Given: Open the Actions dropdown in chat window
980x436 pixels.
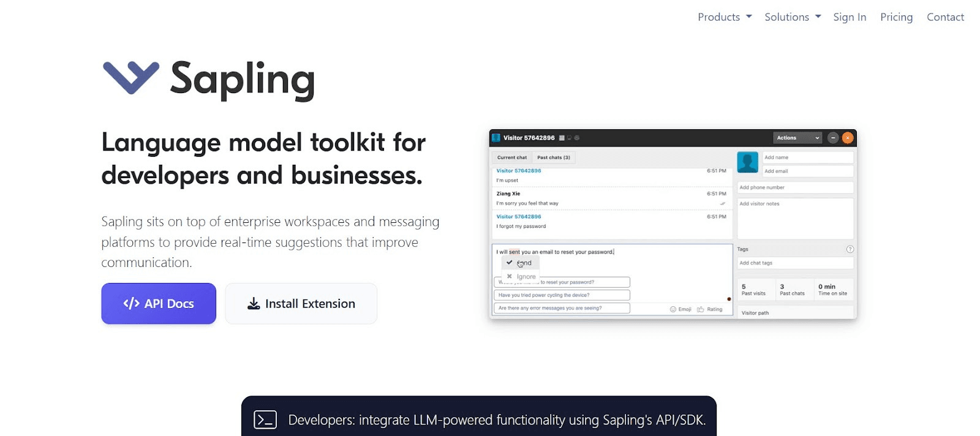Looking at the screenshot, I should click(x=797, y=138).
